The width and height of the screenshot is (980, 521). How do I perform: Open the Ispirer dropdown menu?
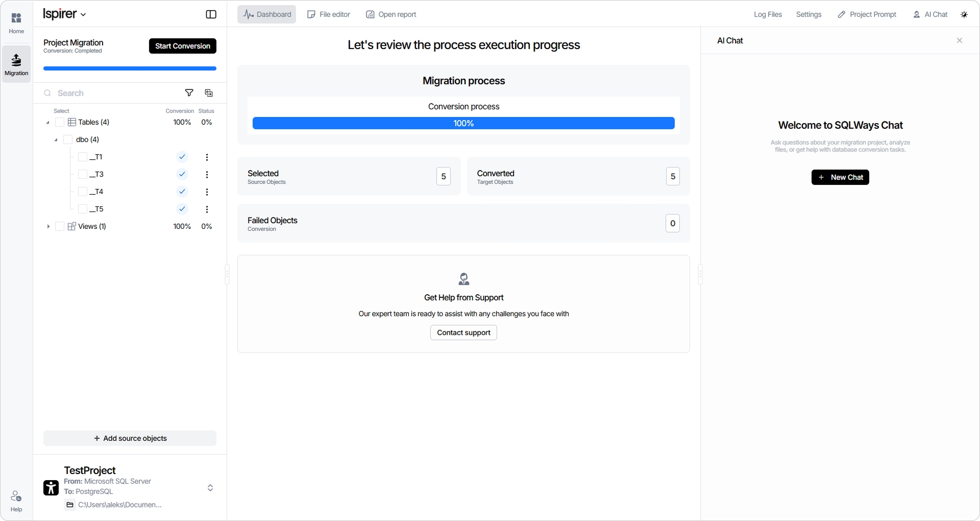tap(64, 14)
